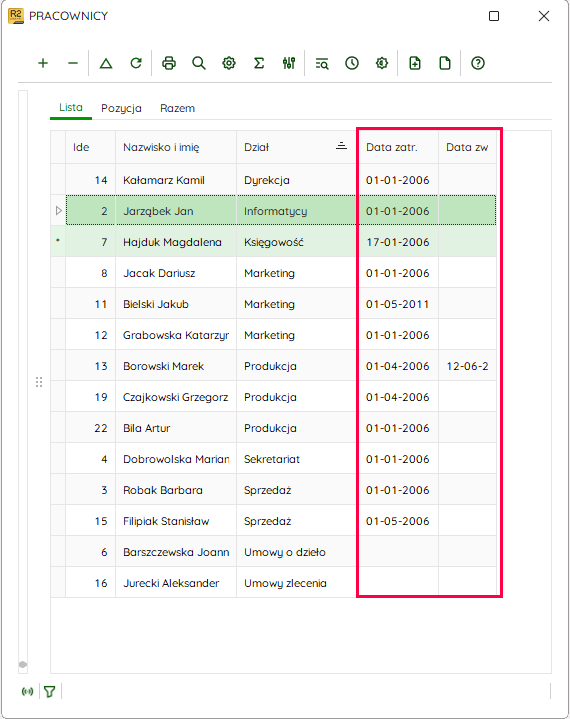Open help with the question mark icon
The image size is (570, 719).
478,63
